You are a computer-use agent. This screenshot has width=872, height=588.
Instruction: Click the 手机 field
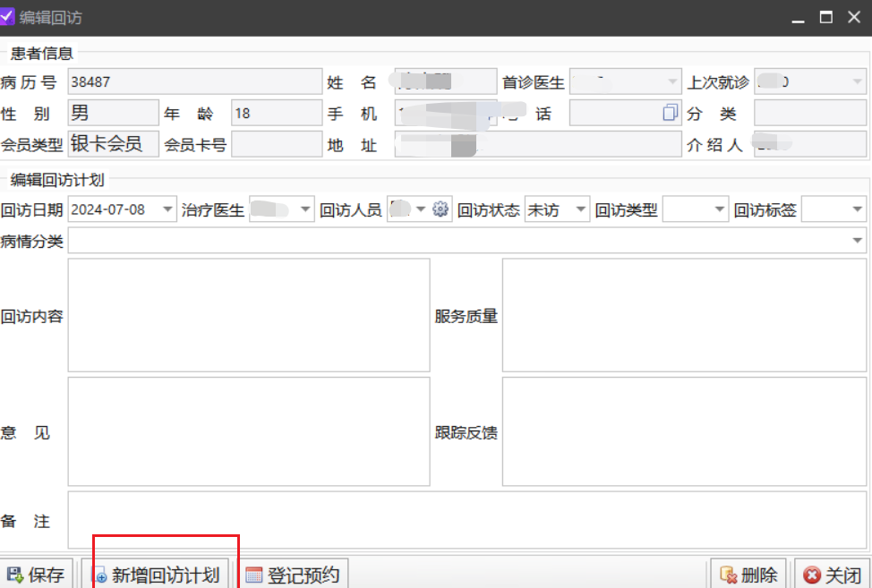(x=446, y=113)
